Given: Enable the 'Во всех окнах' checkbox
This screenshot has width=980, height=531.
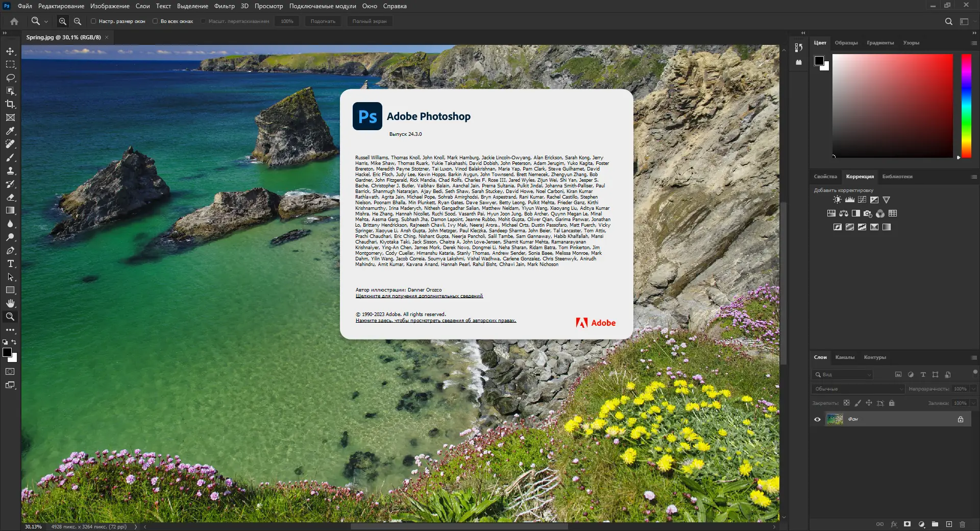Looking at the screenshot, I should [x=155, y=21].
